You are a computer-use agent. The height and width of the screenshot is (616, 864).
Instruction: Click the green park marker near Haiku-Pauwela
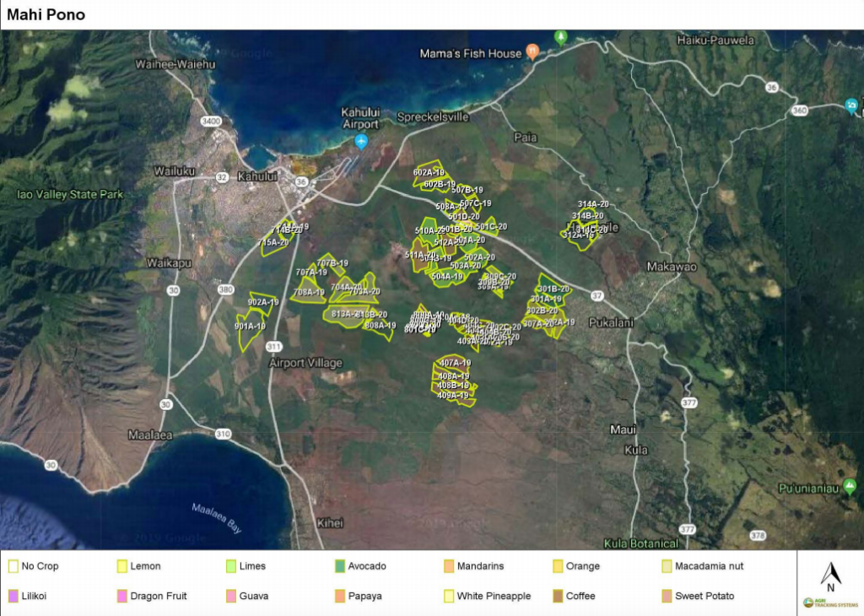pyautogui.click(x=559, y=37)
